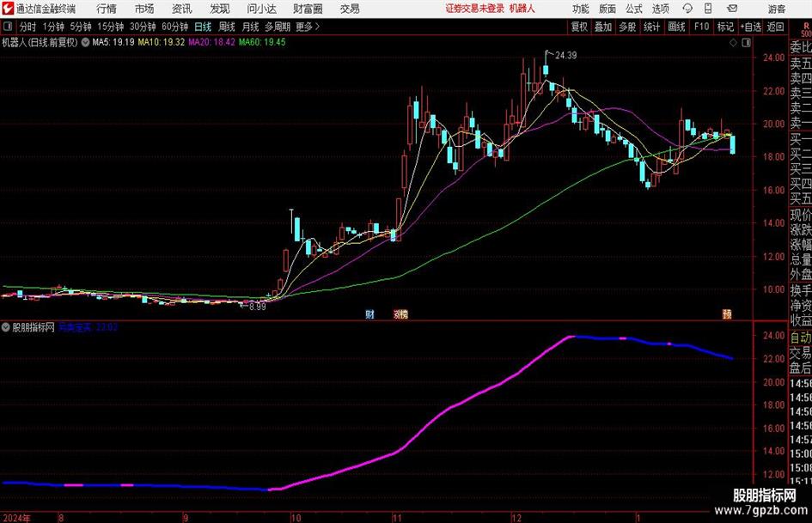Click the 预 marker below the chart
The width and height of the screenshot is (812, 523).
tap(727, 314)
